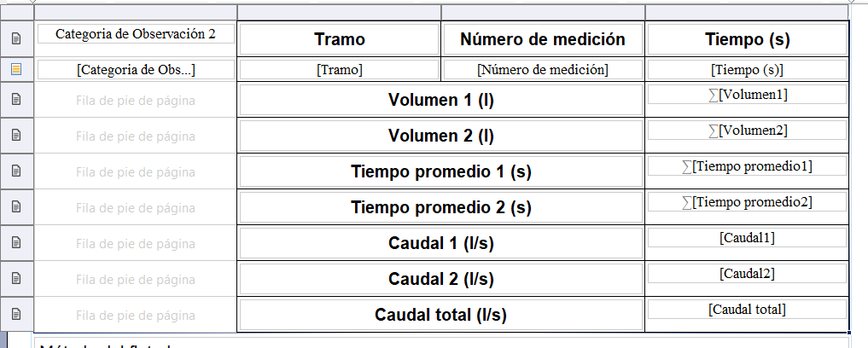Select the Caudal total (l/s) label cell
Viewport: 868px width, 348px height.
click(x=440, y=315)
